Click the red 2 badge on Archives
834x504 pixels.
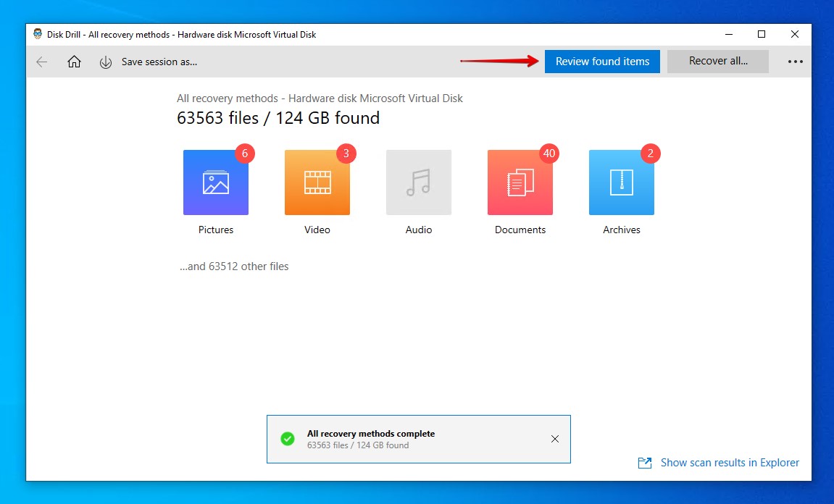click(x=650, y=154)
